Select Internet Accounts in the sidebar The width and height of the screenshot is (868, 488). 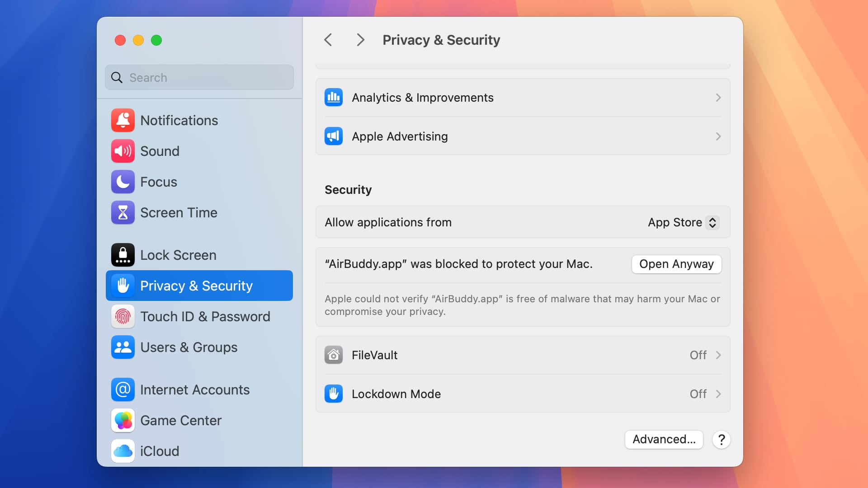tap(199, 389)
